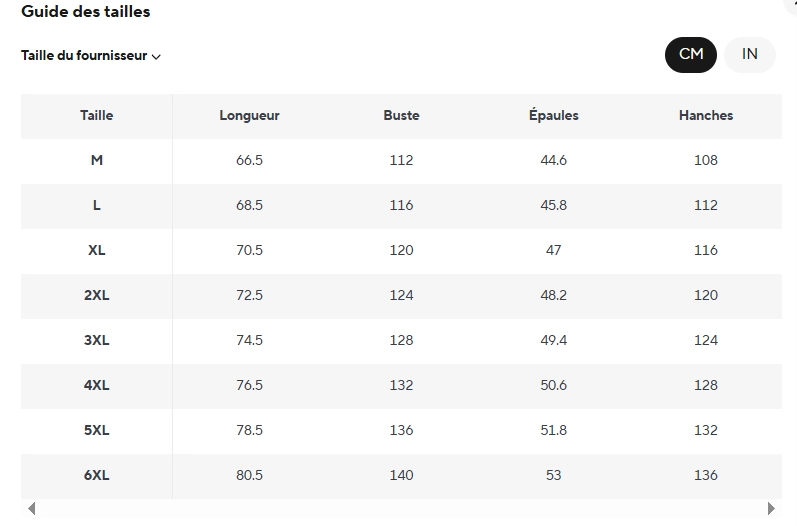The width and height of the screenshot is (797, 526).
Task: Select the Taille column header
Action: tap(97, 115)
